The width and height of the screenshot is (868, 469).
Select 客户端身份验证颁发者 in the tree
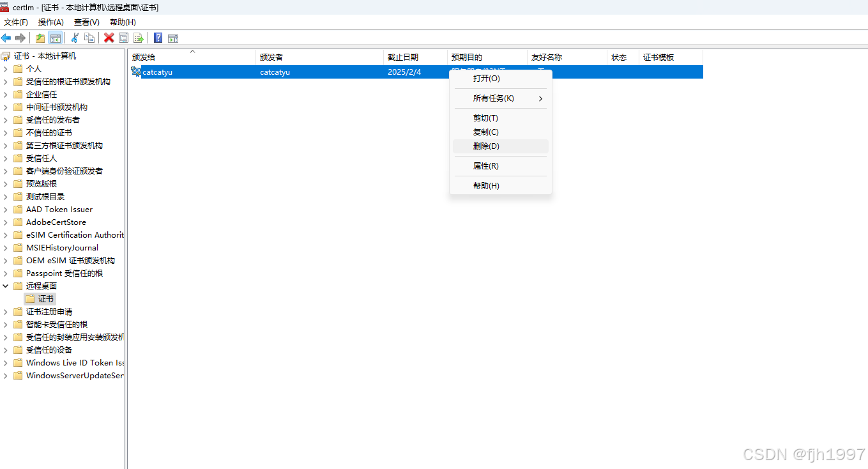click(64, 171)
